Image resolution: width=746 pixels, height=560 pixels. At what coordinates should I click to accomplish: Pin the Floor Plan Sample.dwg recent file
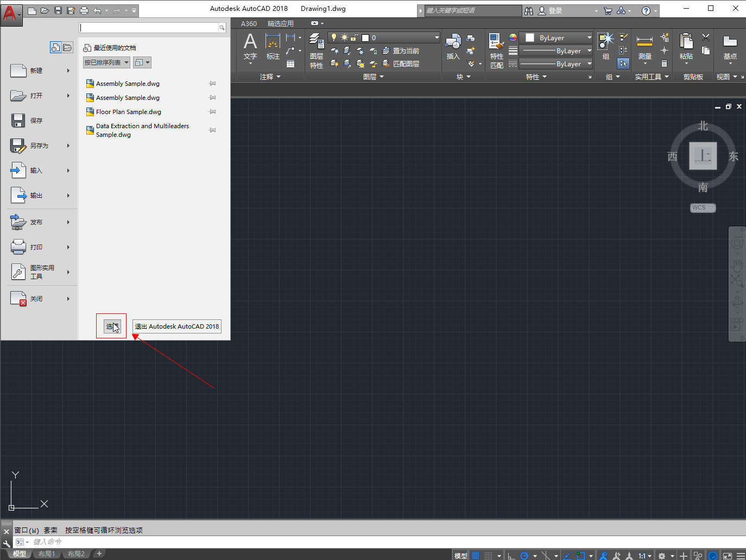pos(212,112)
